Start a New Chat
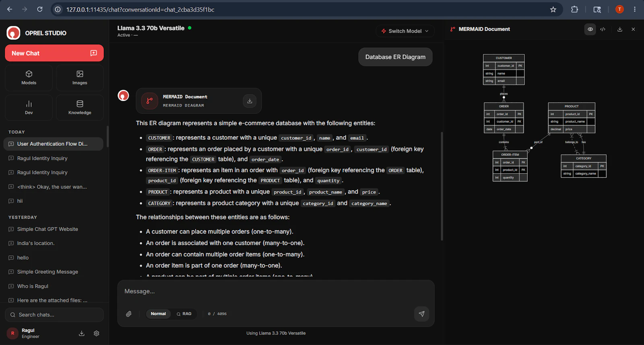Screen dimensions: 644x345 coord(54,53)
